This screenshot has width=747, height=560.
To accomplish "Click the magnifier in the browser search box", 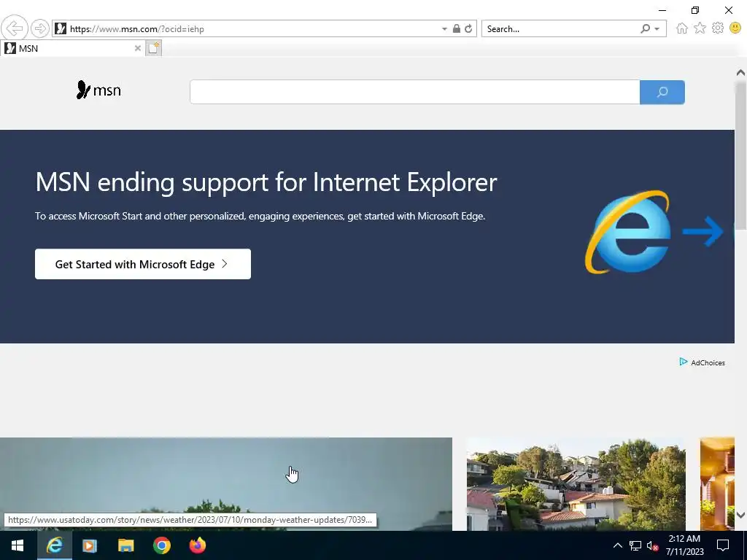I will coord(645,29).
